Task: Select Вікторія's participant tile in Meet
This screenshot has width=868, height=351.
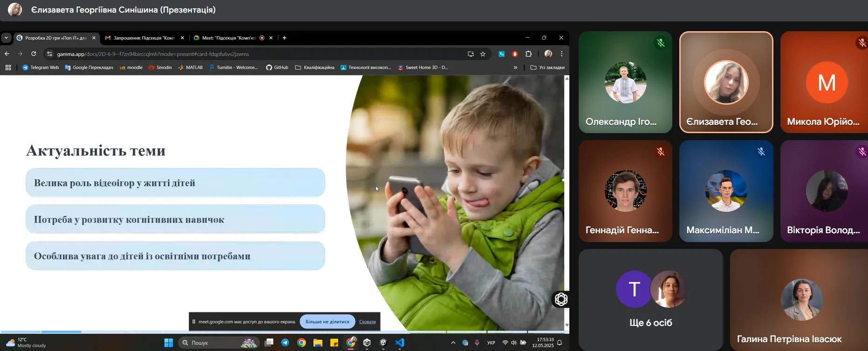Action: 824,191
